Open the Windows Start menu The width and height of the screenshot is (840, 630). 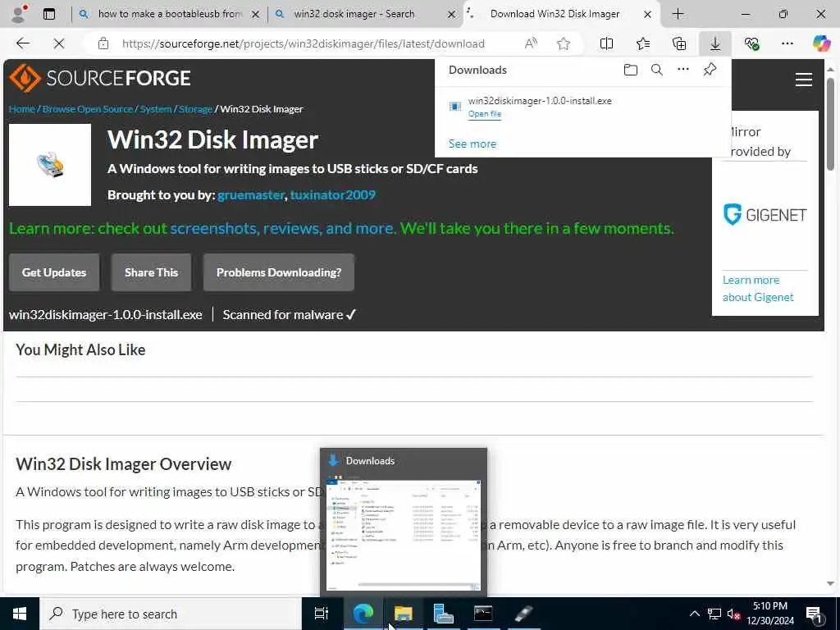click(20, 614)
